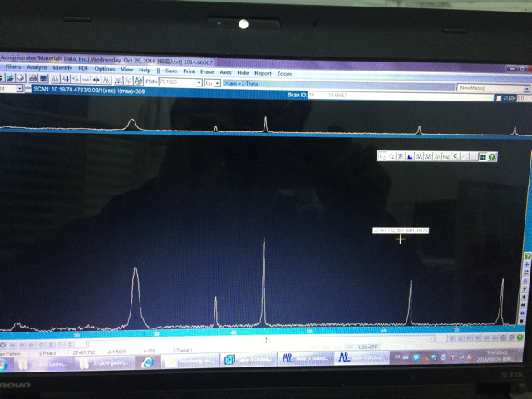This screenshot has height=399, width=532.
Task: Open the PDF menu
Action: [83, 68]
